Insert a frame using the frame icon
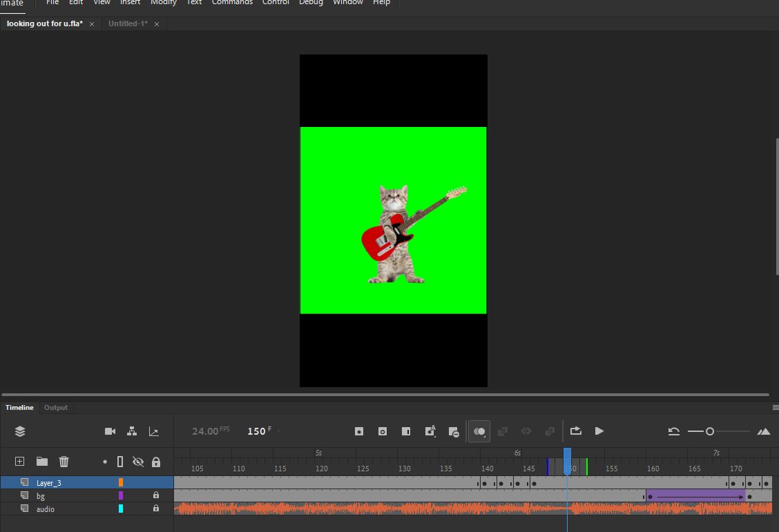This screenshot has width=779, height=532. pos(406,431)
